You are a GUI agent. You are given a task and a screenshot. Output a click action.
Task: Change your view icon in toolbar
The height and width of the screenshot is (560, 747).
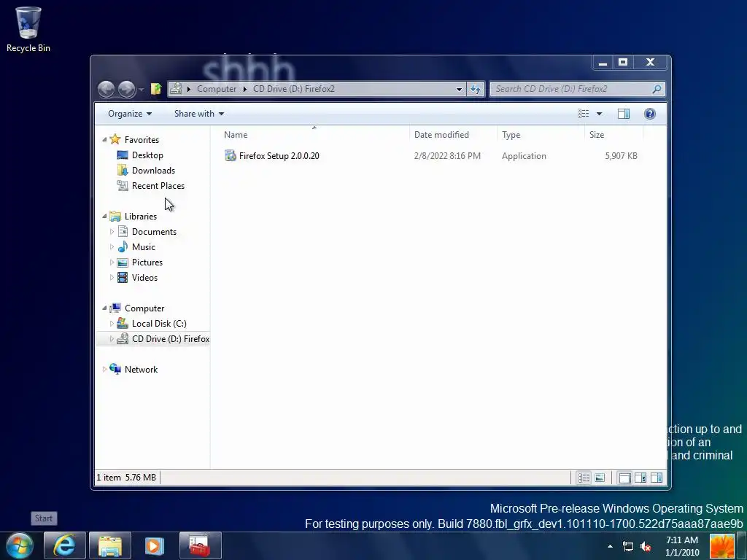pyautogui.click(x=583, y=114)
